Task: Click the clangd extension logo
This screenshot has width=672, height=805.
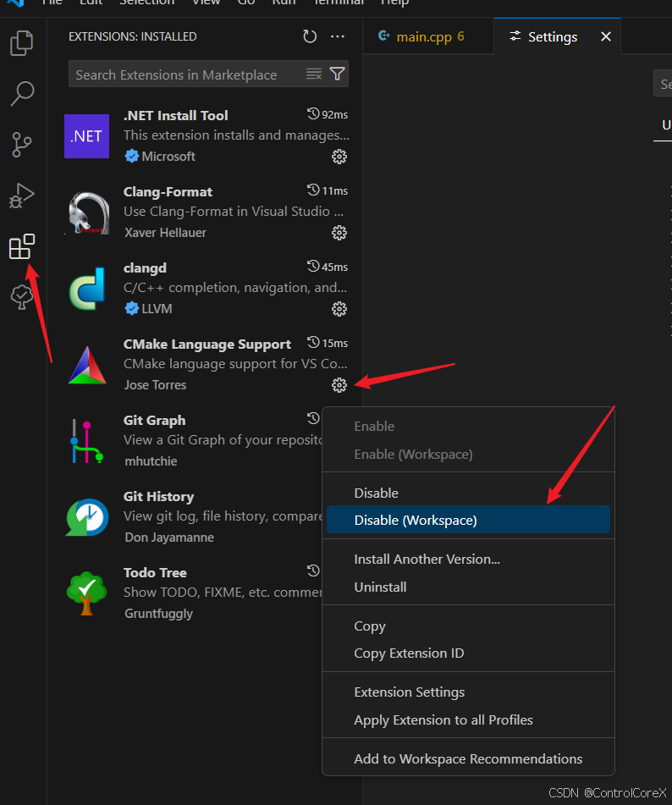Action: (87, 289)
